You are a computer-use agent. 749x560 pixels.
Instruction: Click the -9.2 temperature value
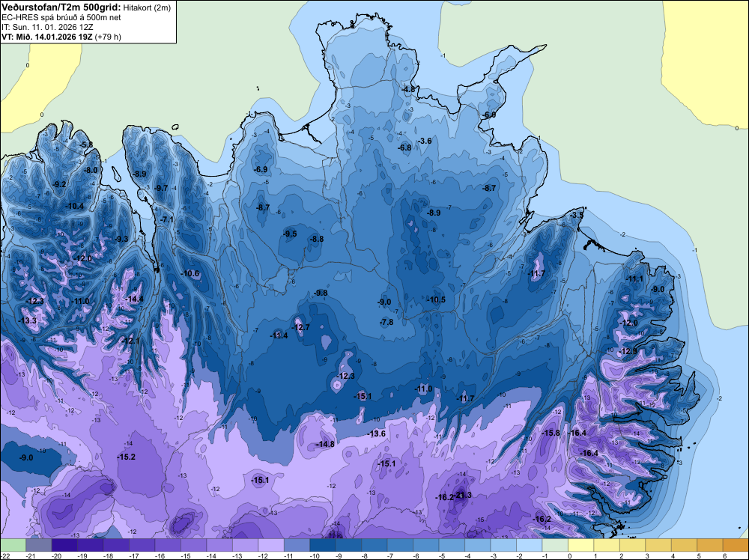(59, 184)
